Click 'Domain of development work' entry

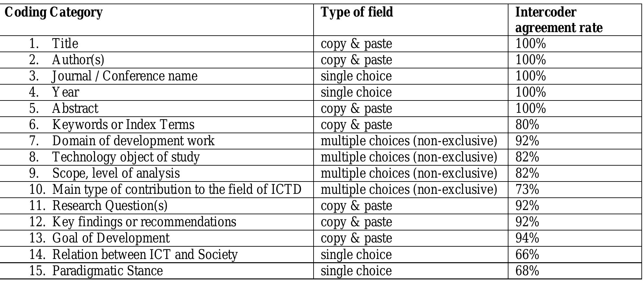click(x=133, y=141)
